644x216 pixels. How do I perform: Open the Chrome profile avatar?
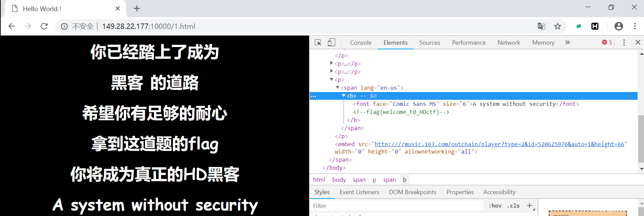tap(618, 26)
